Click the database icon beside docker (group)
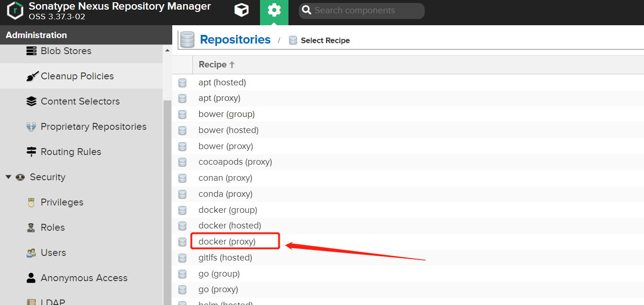Viewport: 644px width, 305px height. (182, 210)
